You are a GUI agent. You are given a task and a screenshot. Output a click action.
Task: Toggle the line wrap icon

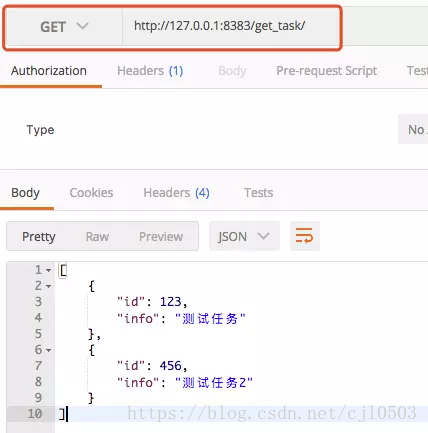coord(305,236)
